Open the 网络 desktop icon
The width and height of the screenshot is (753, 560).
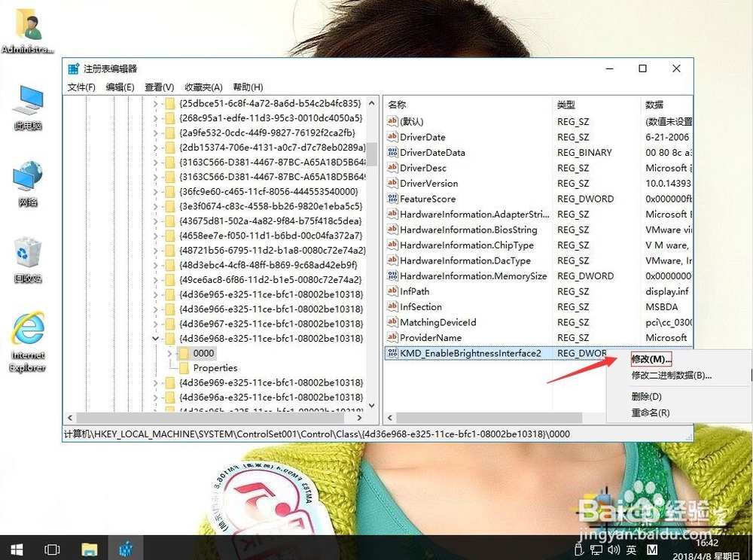[28, 184]
